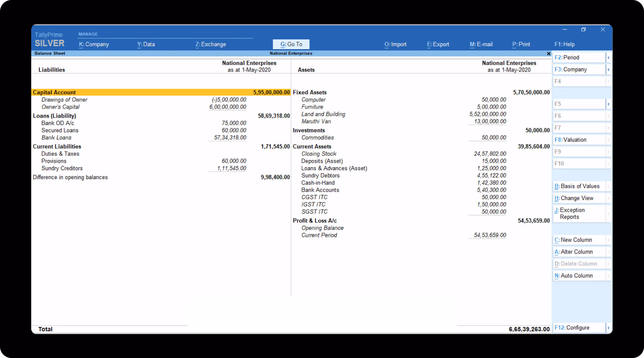Open the G: Go To search

[291, 44]
